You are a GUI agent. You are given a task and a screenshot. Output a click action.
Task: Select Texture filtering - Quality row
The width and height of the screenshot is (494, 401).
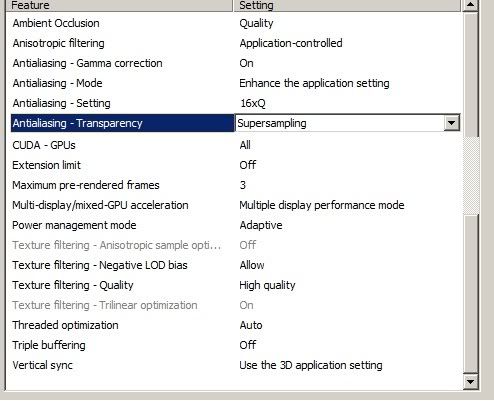pyautogui.click(x=234, y=285)
